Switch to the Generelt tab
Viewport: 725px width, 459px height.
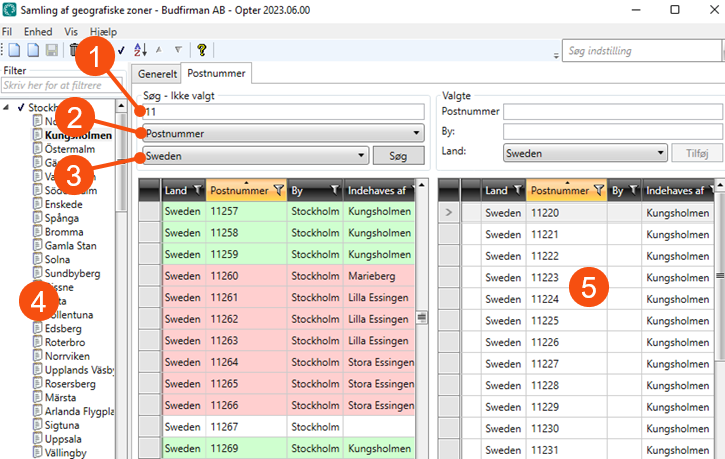157,74
